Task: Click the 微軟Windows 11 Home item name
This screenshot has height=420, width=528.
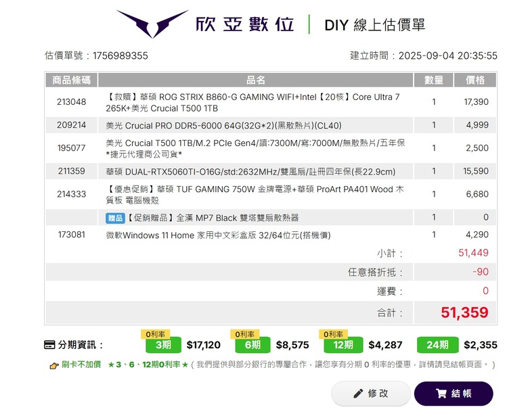Action: (x=218, y=235)
